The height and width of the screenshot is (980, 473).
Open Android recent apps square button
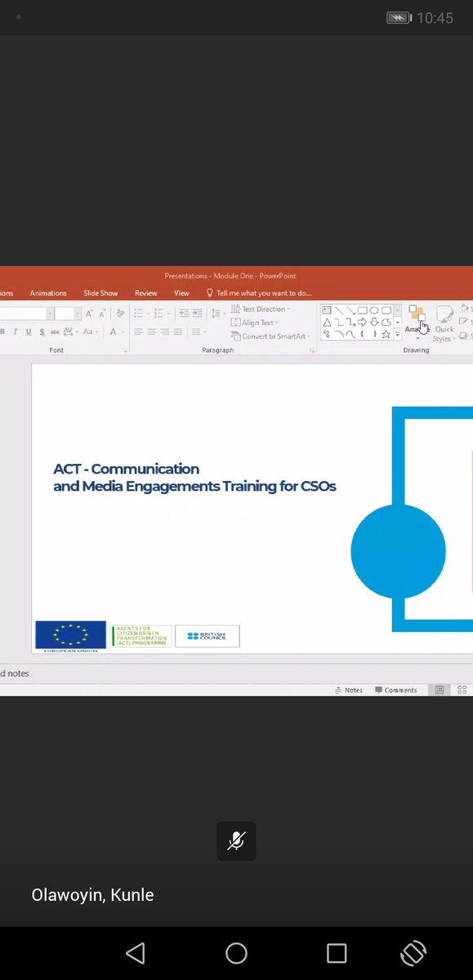(337, 952)
